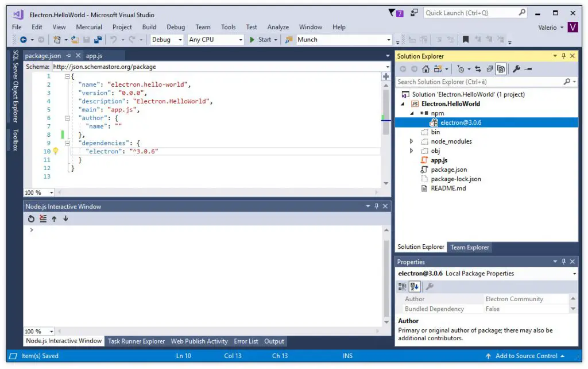This screenshot has width=588, height=369.
Task: Switch to the Team Explorer tab
Action: (x=470, y=247)
